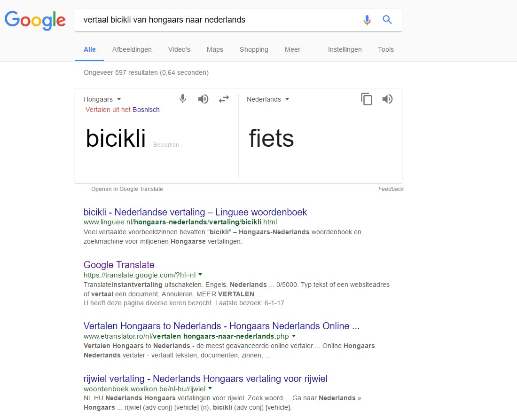Image resolution: width=517 pixels, height=420 pixels.
Task: Expand the arrow next to the translate.google.com URL
Action: tap(200, 274)
